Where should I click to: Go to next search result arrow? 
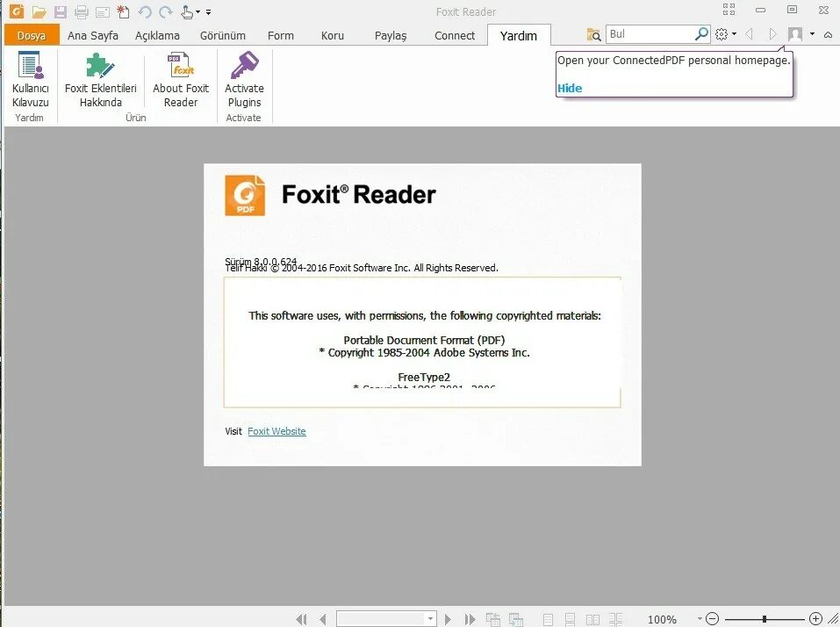coord(772,33)
